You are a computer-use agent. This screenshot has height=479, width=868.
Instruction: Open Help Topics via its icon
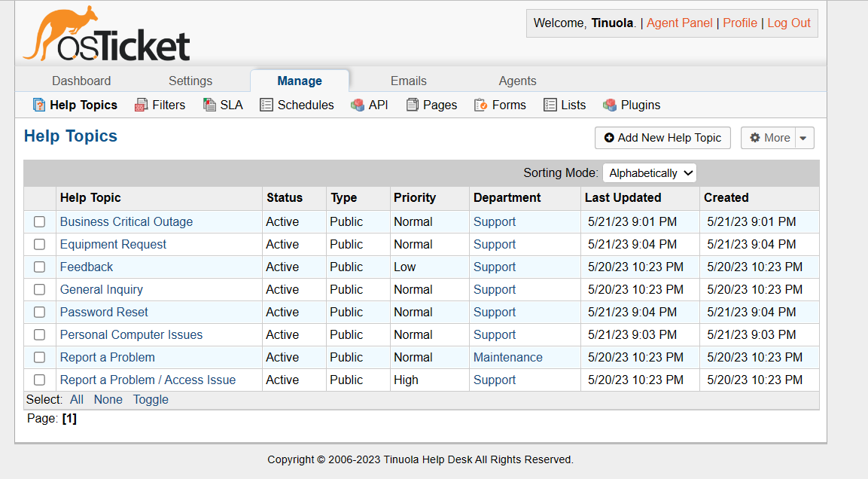tap(38, 105)
